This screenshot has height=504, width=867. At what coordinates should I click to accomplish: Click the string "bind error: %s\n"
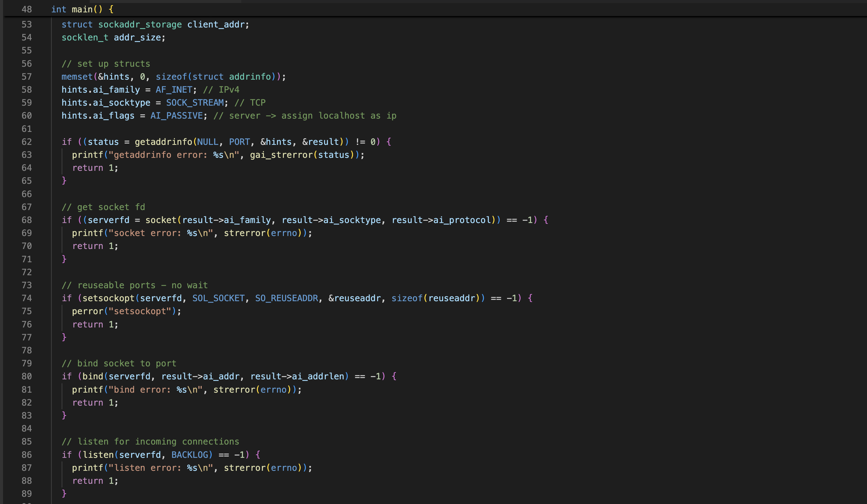156,390
